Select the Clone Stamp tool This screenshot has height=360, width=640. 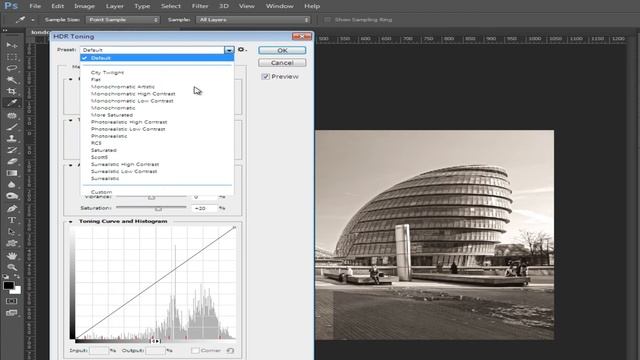[12, 138]
